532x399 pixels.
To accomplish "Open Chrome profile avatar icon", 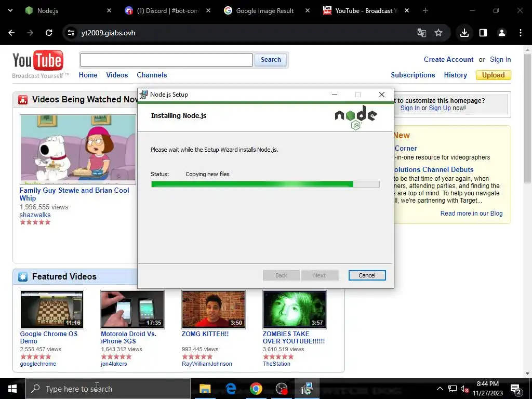I will (502, 33).
